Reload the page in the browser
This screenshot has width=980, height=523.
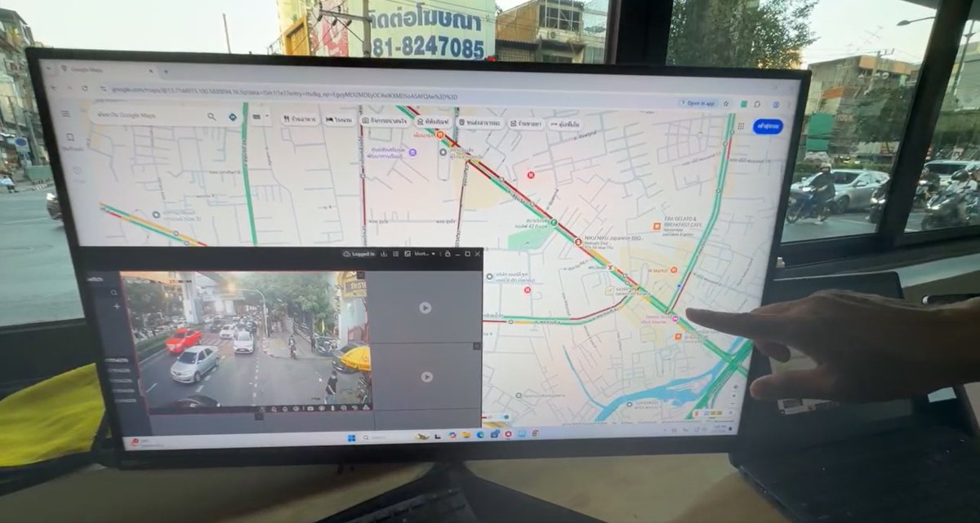point(84,88)
